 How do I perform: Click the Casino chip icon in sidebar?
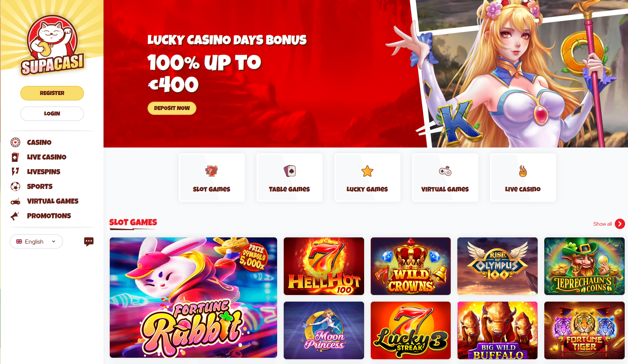[x=15, y=142]
